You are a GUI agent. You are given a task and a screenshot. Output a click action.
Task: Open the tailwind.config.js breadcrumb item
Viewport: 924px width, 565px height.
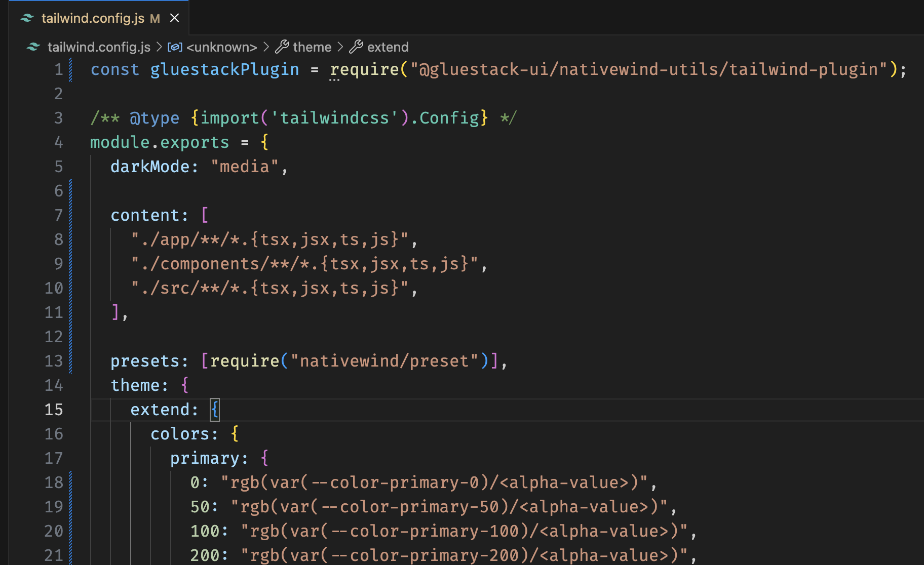pos(99,47)
